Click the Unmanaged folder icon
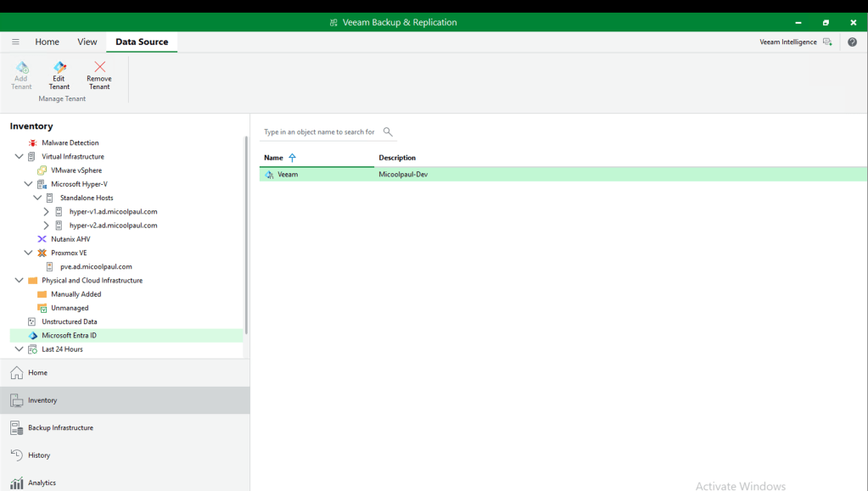868x491 pixels. click(42, 309)
